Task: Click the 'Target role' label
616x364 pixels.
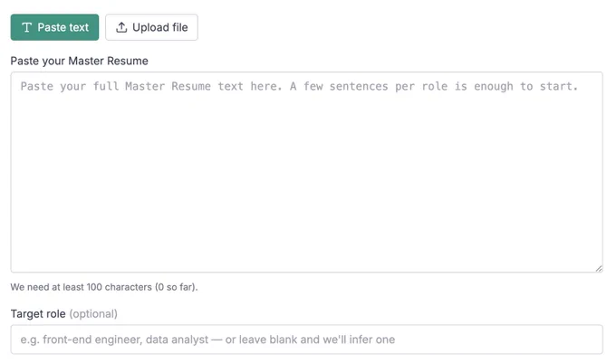Action: click(38, 313)
